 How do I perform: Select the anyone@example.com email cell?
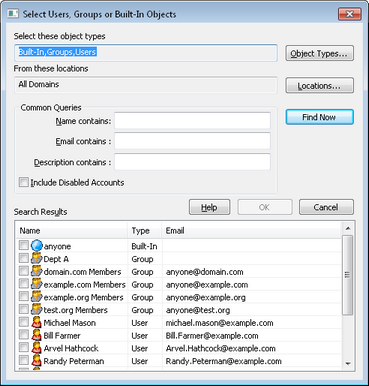pyautogui.click(x=207, y=285)
